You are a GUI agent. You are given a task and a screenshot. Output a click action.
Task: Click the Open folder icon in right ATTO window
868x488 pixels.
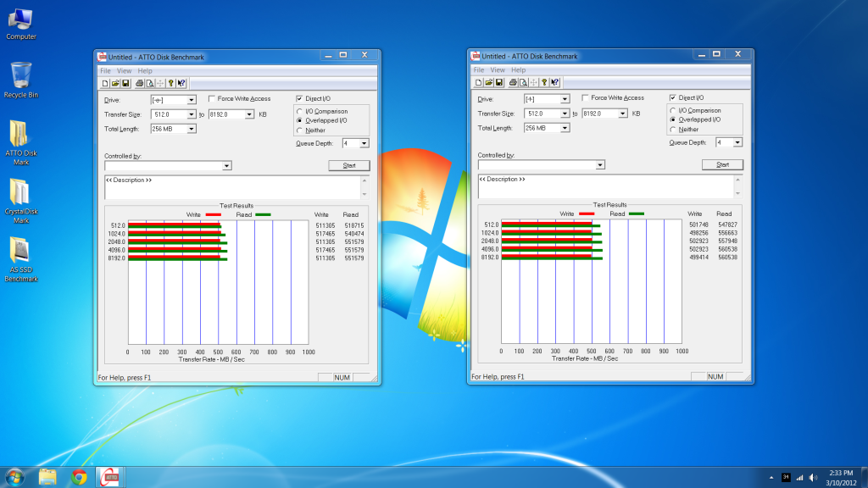coord(489,82)
